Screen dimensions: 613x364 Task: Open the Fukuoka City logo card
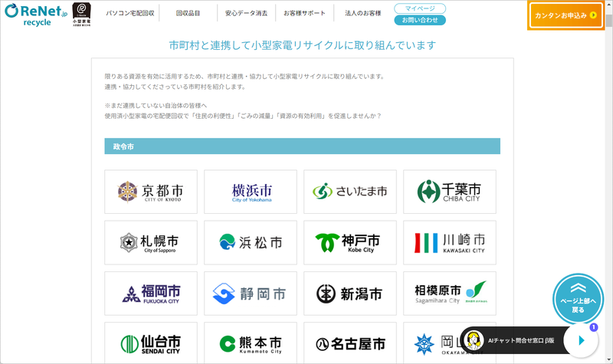pyautogui.click(x=151, y=293)
